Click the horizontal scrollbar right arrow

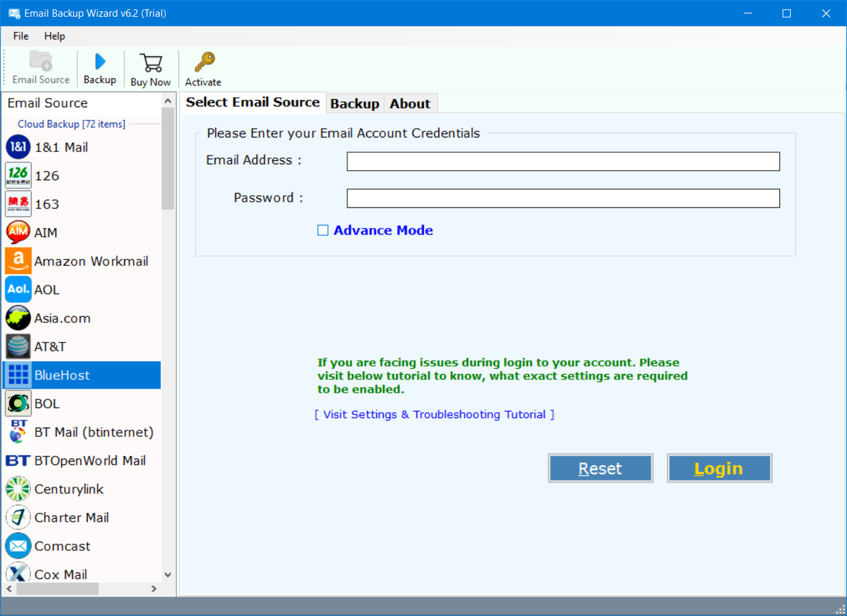click(x=154, y=589)
